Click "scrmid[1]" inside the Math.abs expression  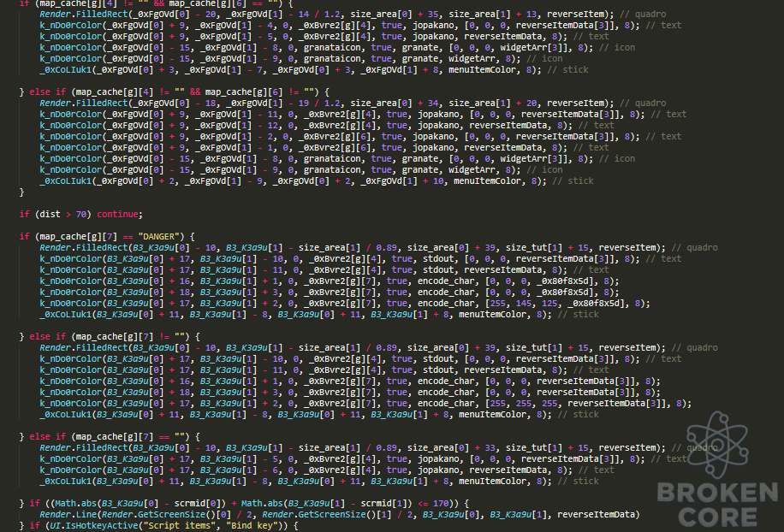point(384,504)
